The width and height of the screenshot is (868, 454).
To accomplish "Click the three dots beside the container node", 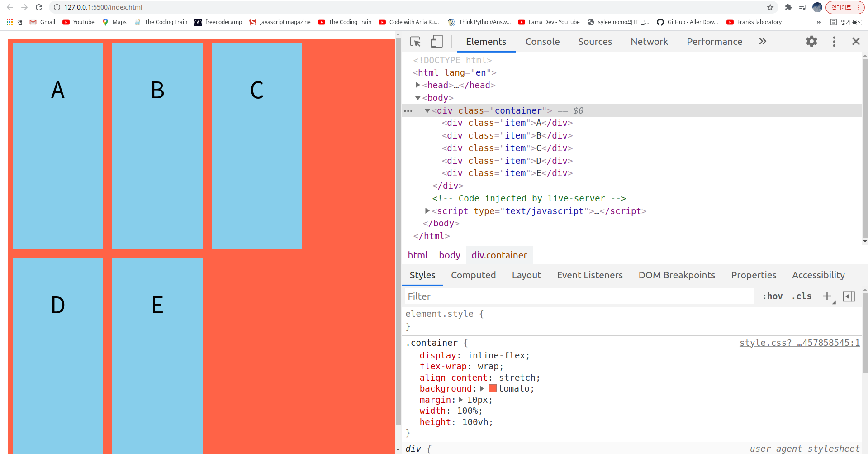I will pos(408,111).
